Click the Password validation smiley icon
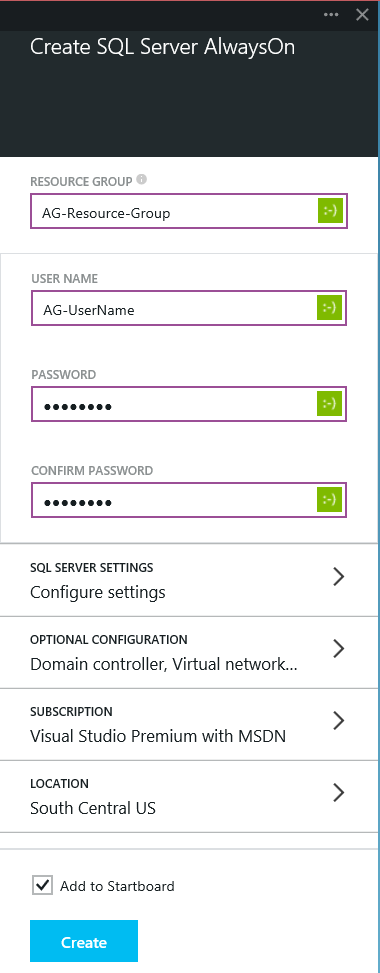380x973 pixels. coord(329,404)
